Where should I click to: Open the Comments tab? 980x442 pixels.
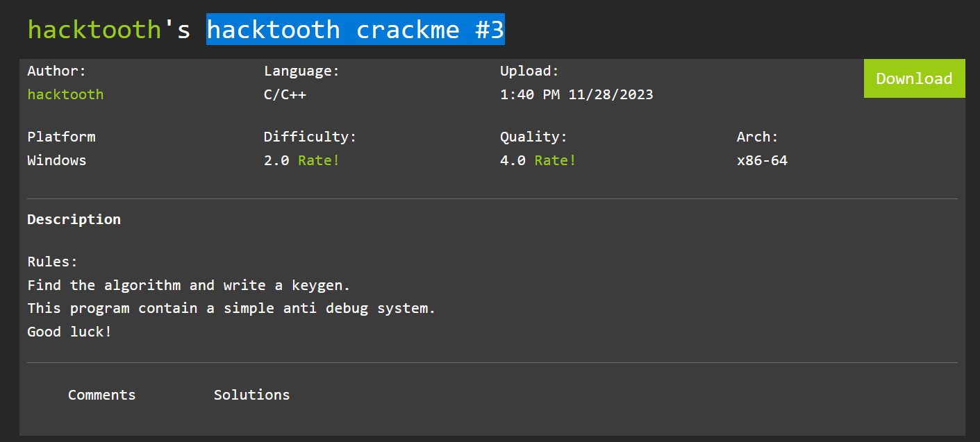click(101, 395)
